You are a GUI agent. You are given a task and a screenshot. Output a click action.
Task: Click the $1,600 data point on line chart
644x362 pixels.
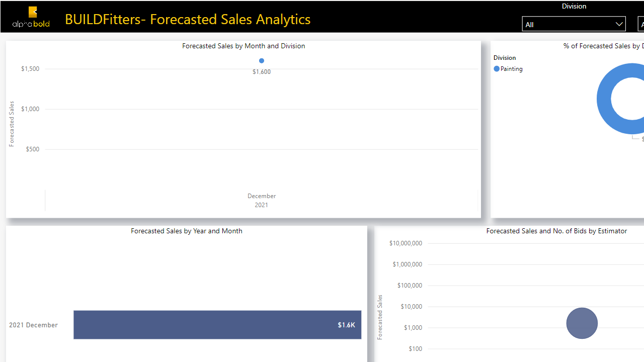[262, 61]
